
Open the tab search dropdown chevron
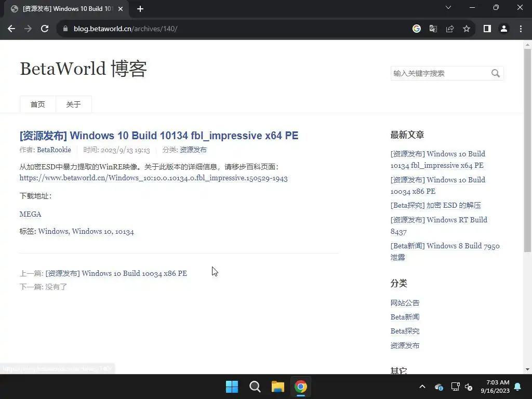[448, 7]
